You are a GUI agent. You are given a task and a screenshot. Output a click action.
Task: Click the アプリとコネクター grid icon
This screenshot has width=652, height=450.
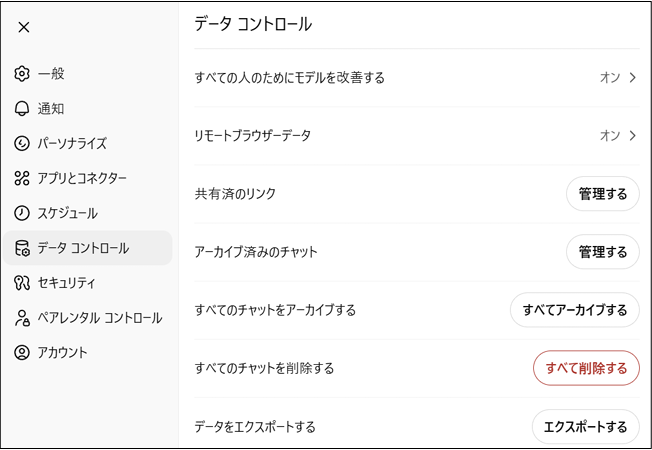click(x=22, y=179)
